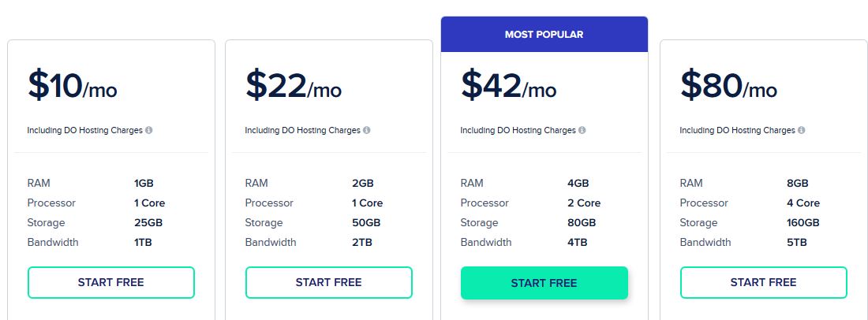Click the 8GB RAM value
868x320 pixels.
click(x=798, y=183)
